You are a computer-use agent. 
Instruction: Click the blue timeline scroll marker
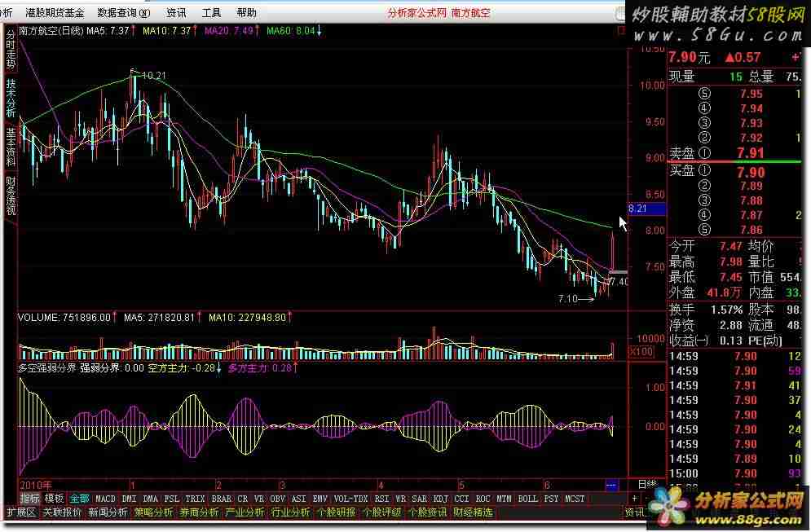pos(611,485)
